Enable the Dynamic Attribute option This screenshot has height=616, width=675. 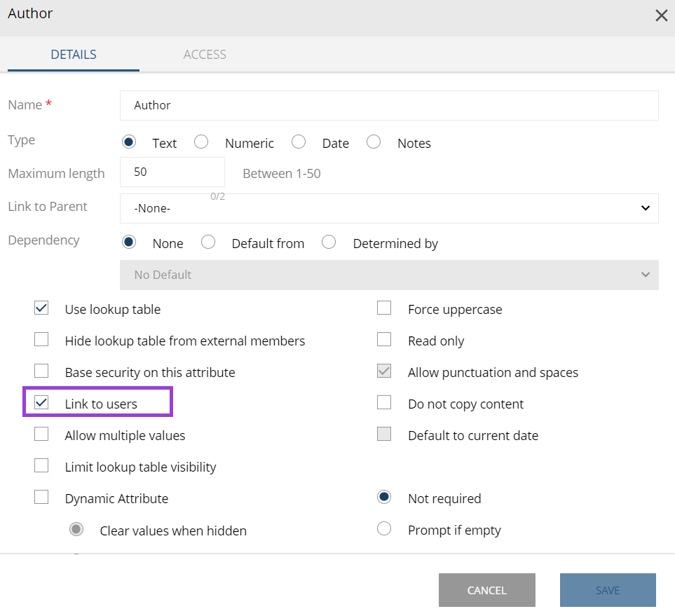coord(41,497)
